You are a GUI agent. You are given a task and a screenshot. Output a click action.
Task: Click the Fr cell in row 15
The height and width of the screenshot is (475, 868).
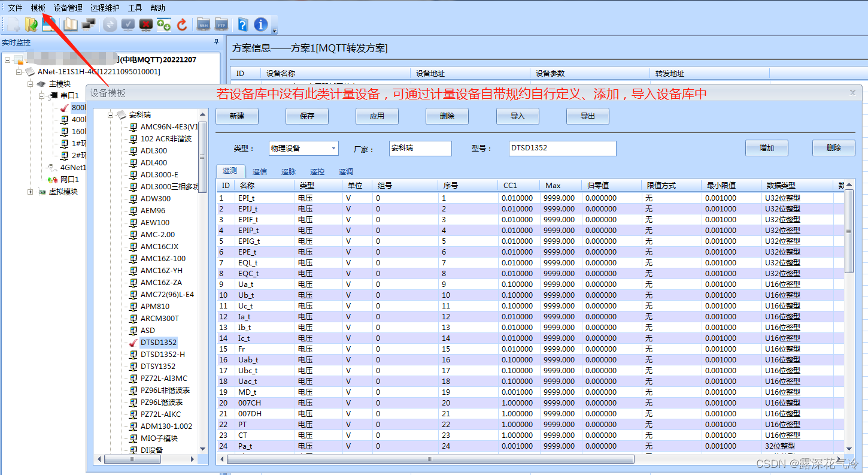coord(265,349)
